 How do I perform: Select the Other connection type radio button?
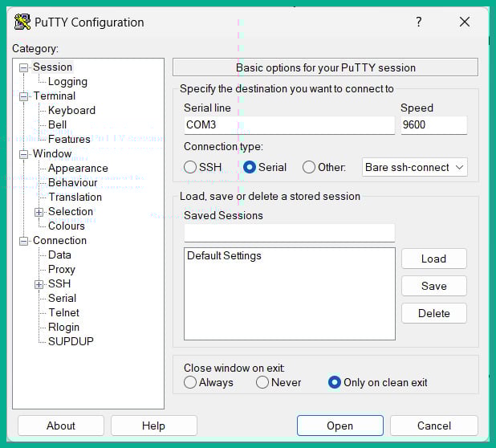309,167
